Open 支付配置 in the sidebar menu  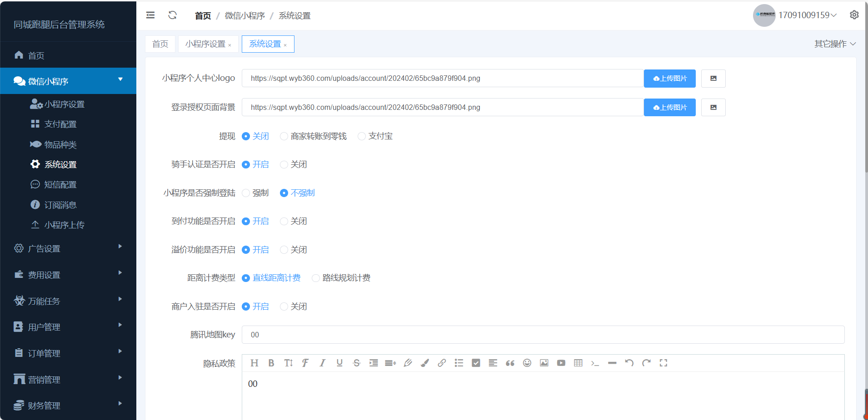click(x=60, y=124)
